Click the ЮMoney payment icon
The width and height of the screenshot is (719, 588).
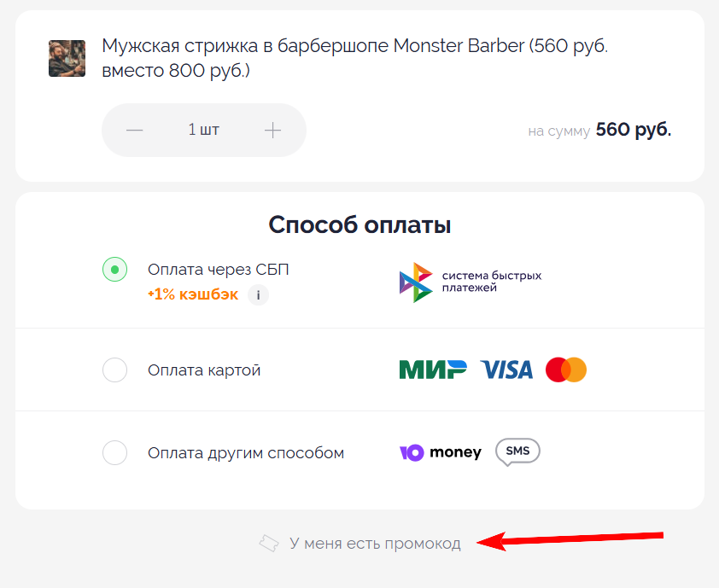[441, 451]
